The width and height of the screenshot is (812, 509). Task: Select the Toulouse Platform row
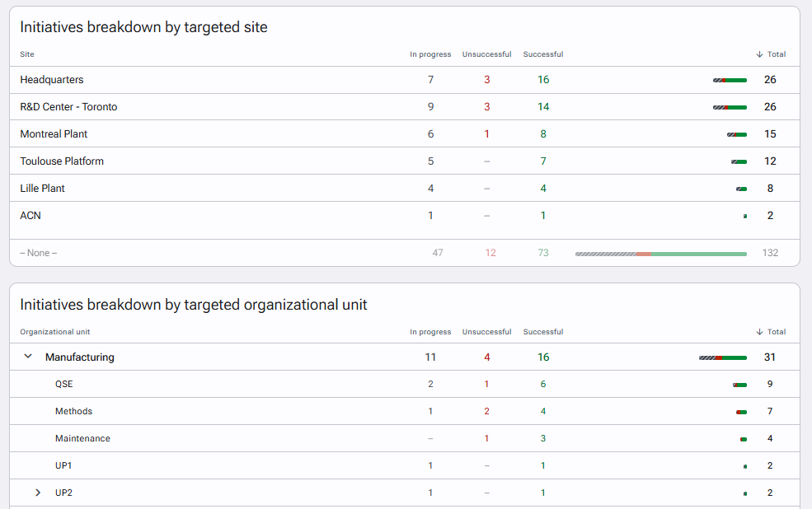(405, 161)
